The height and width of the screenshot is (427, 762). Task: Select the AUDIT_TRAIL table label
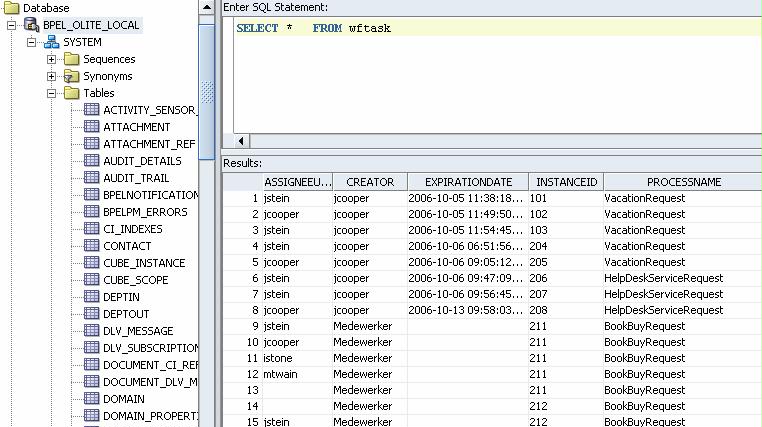136,178
